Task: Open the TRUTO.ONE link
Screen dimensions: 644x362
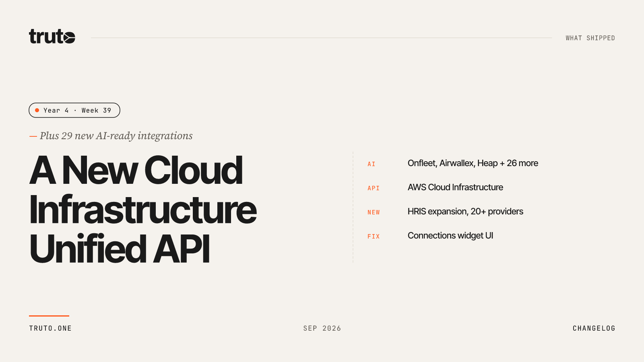Action: click(50, 328)
